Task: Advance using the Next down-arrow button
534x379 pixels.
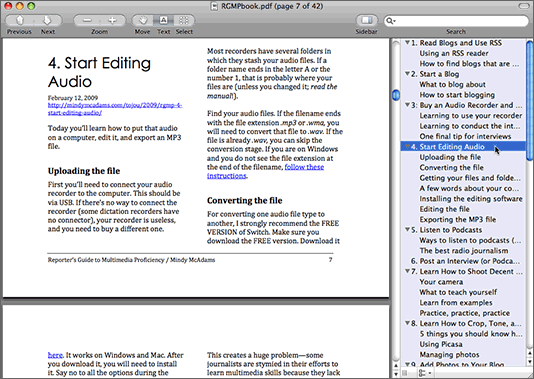Action: [47, 20]
